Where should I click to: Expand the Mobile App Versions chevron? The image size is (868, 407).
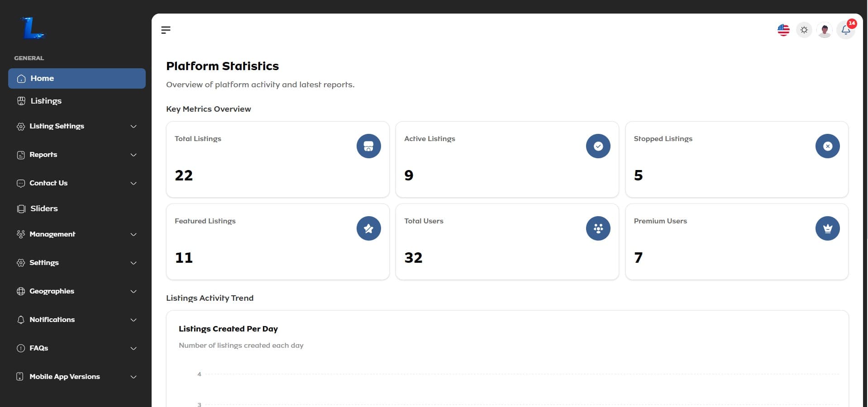pyautogui.click(x=134, y=377)
